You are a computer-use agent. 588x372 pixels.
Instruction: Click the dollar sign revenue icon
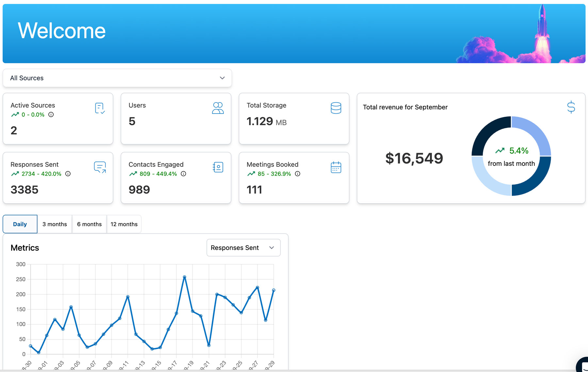(571, 107)
